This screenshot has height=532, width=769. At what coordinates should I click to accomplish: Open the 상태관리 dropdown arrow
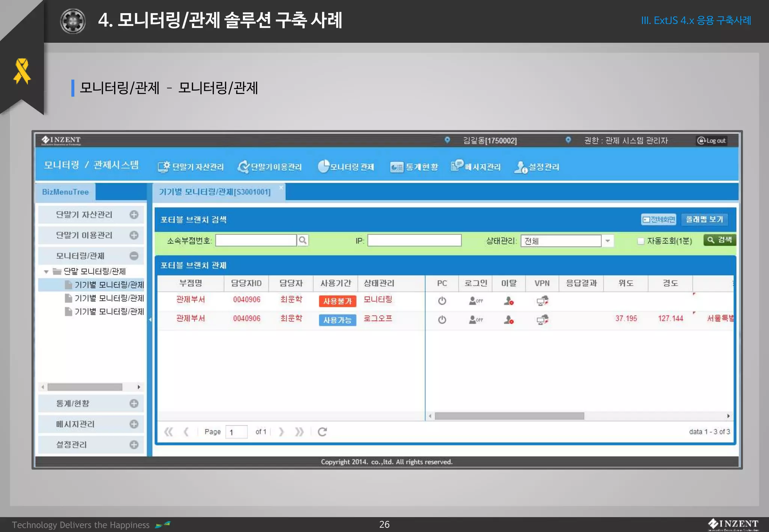pos(608,241)
